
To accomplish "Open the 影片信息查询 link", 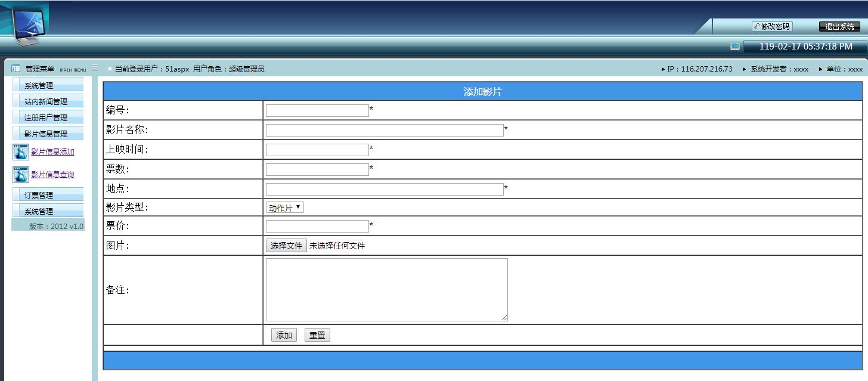I will tap(52, 175).
